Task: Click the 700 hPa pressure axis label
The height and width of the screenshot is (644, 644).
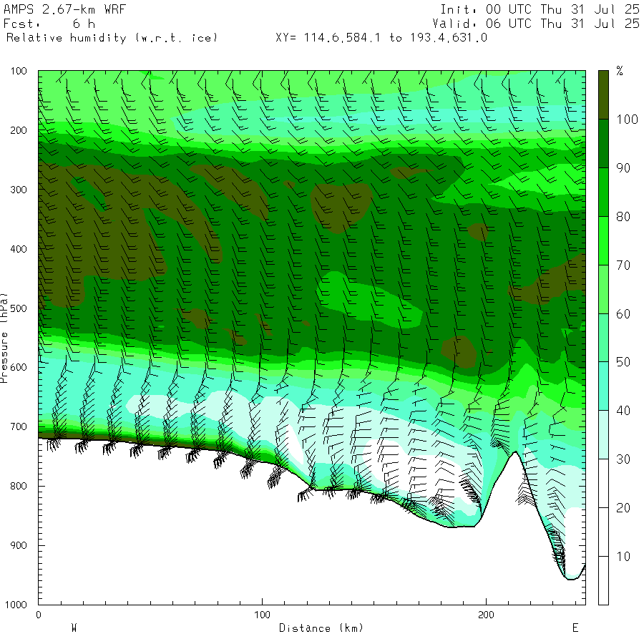Action: [x=19, y=426]
